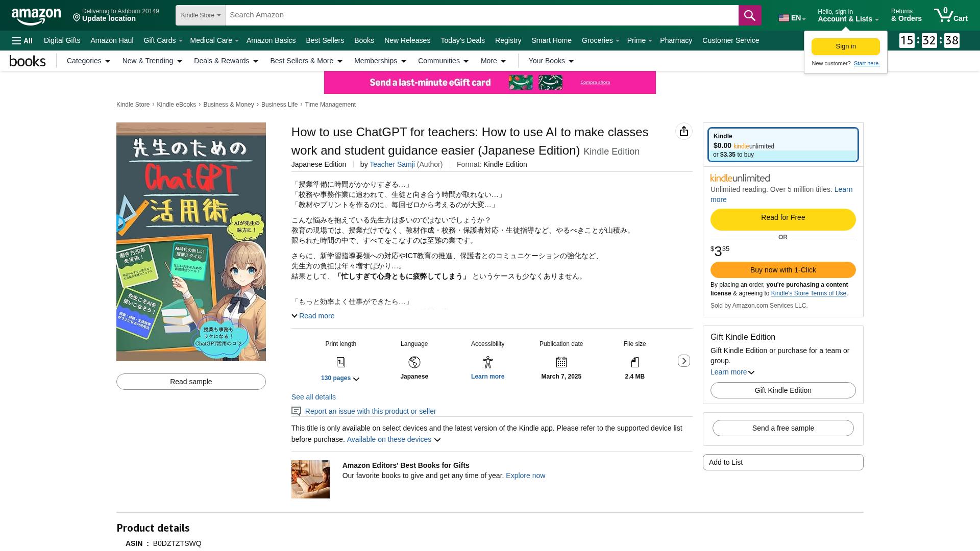Expand the 130 pages print length chevron
This screenshot has height=551, width=980.
(x=356, y=379)
